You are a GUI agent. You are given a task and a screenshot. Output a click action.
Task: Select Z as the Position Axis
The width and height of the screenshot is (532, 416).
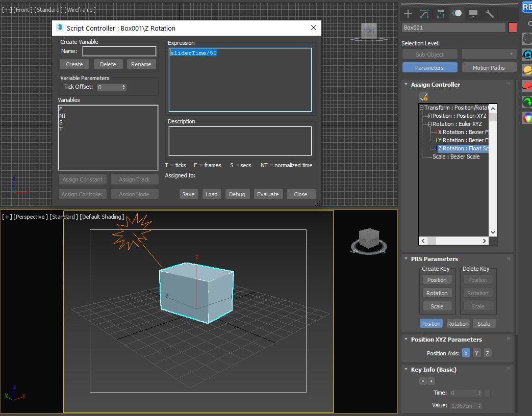487,353
